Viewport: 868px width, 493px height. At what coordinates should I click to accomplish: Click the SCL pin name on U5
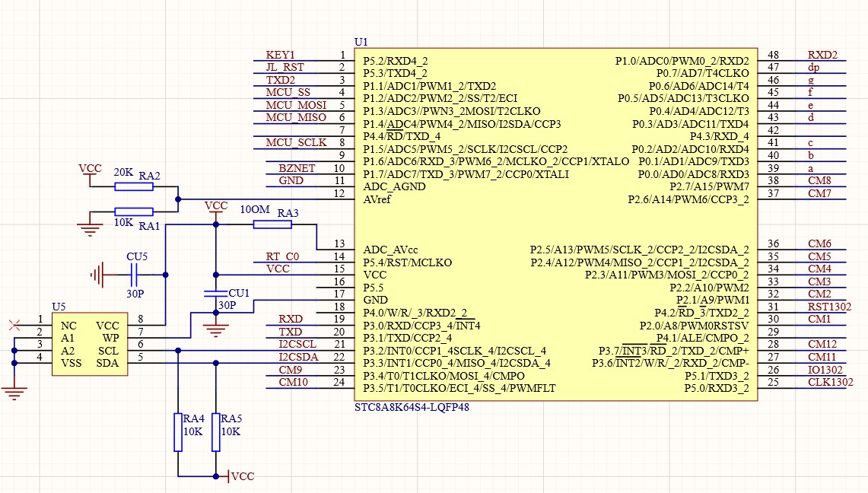pos(109,351)
